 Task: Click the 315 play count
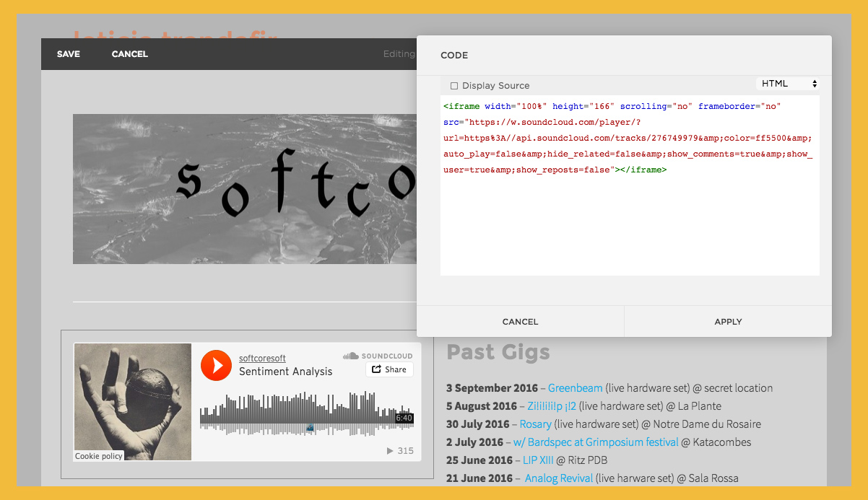(400, 451)
